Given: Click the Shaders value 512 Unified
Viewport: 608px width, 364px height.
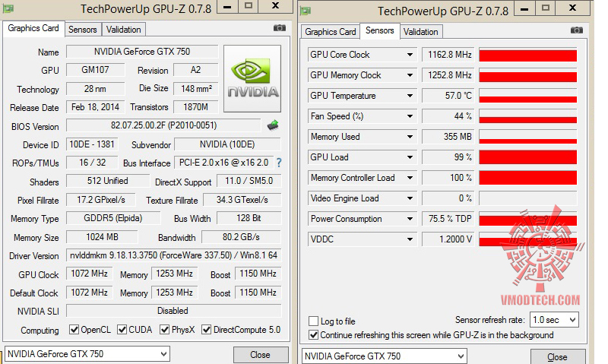Looking at the screenshot, I should click(x=108, y=181).
